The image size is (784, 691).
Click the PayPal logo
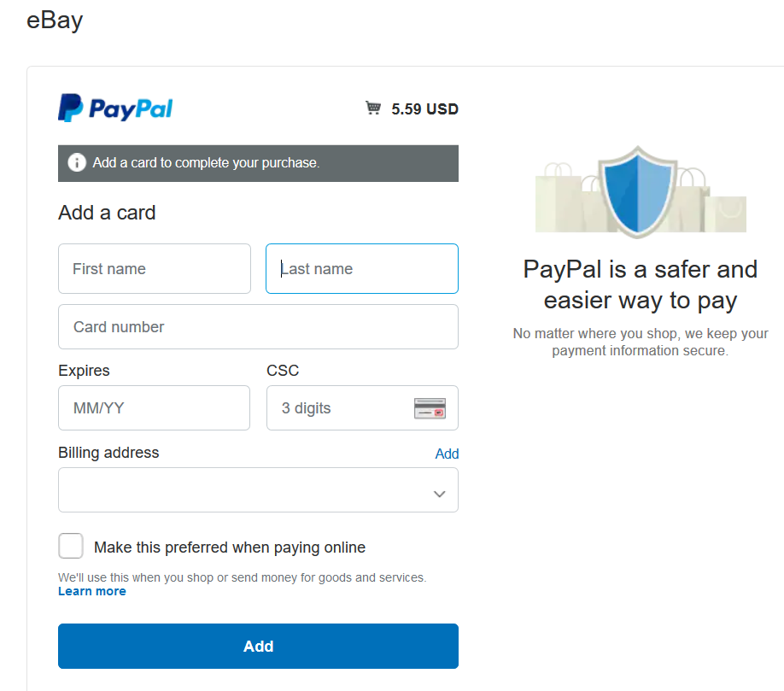(115, 108)
